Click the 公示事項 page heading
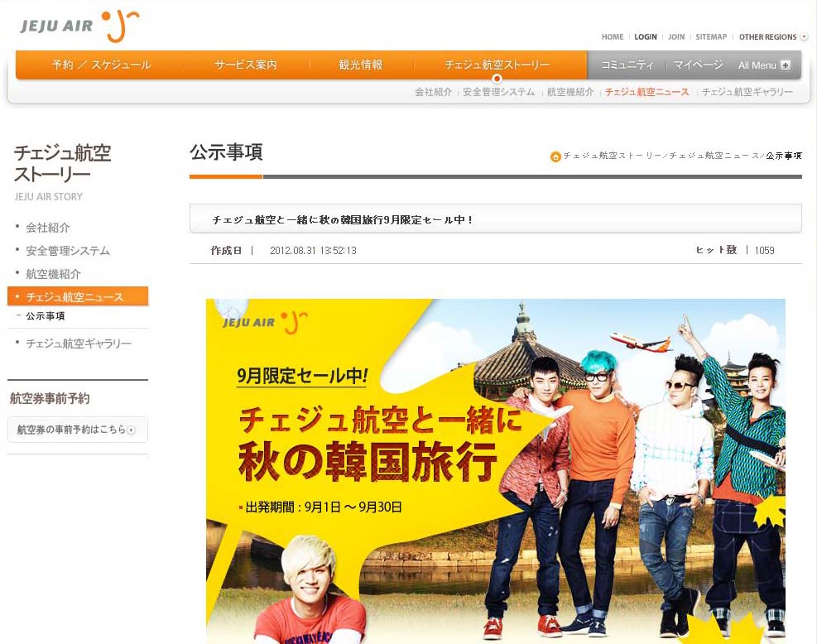817x644 pixels. (x=226, y=152)
